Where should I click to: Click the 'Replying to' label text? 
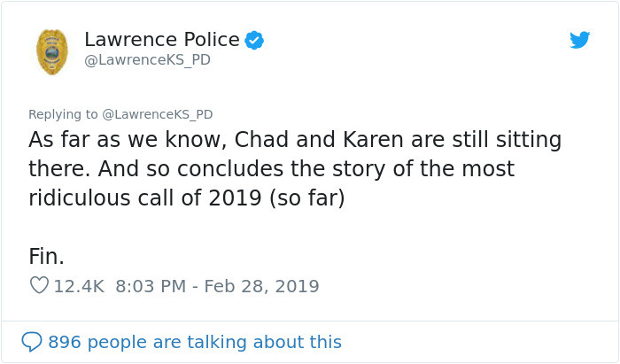coord(63,114)
